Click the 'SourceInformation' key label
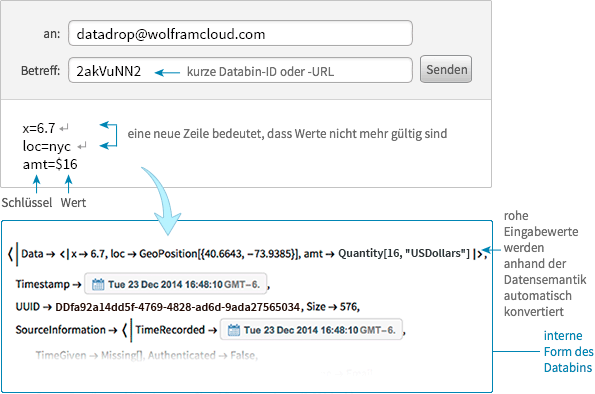The image size is (595, 394). coord(60,330)
